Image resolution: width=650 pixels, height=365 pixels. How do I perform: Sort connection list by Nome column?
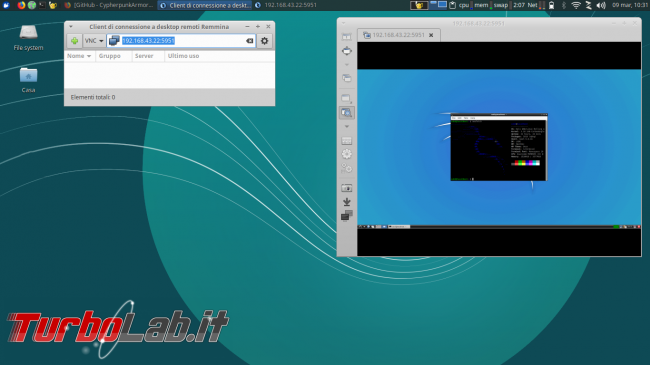(x=79, y=56)
